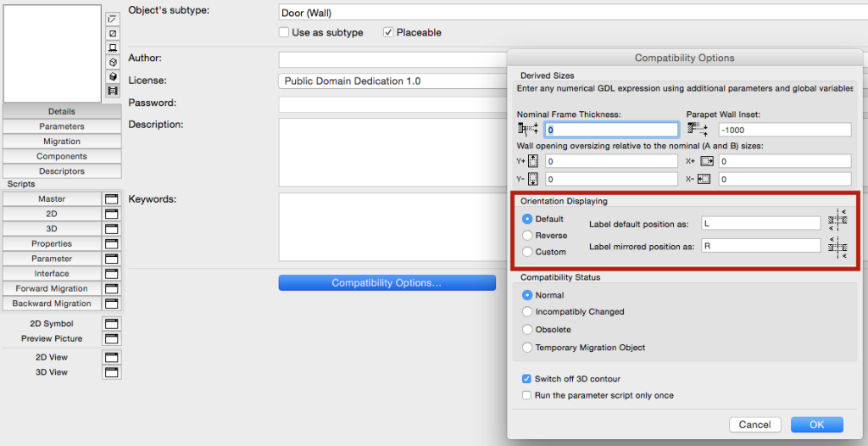Open the Interface script window icon
The width and height of the screenshot is (868, 446).
(112, 274)
